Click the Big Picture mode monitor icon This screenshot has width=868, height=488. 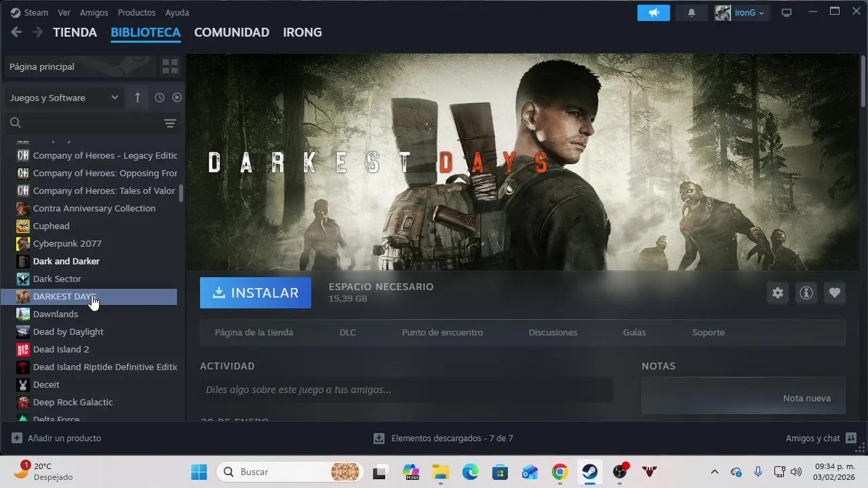(x=787, y=12)
